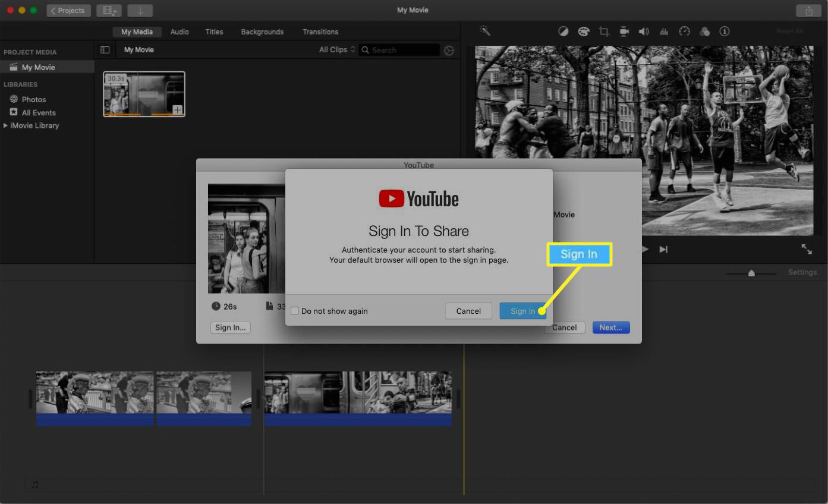
Task: Check Do not show again box
Action: pyautogui.click(x=295, y=311)
